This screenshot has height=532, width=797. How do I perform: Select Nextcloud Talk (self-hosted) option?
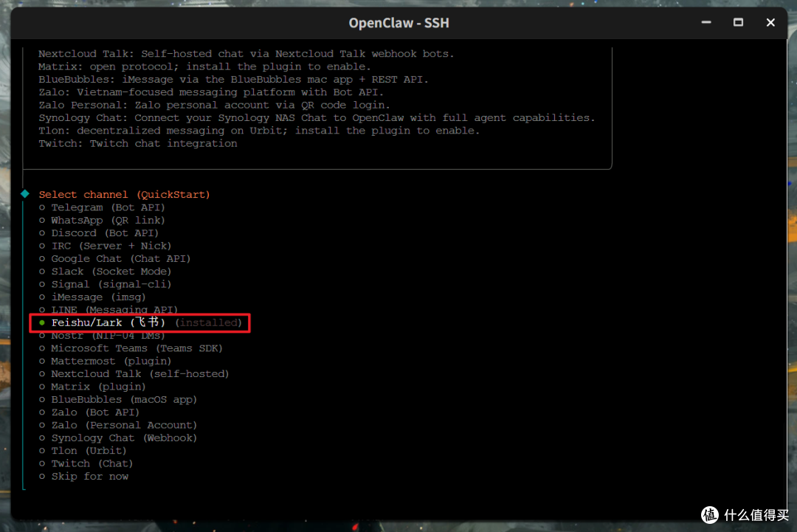134,373
